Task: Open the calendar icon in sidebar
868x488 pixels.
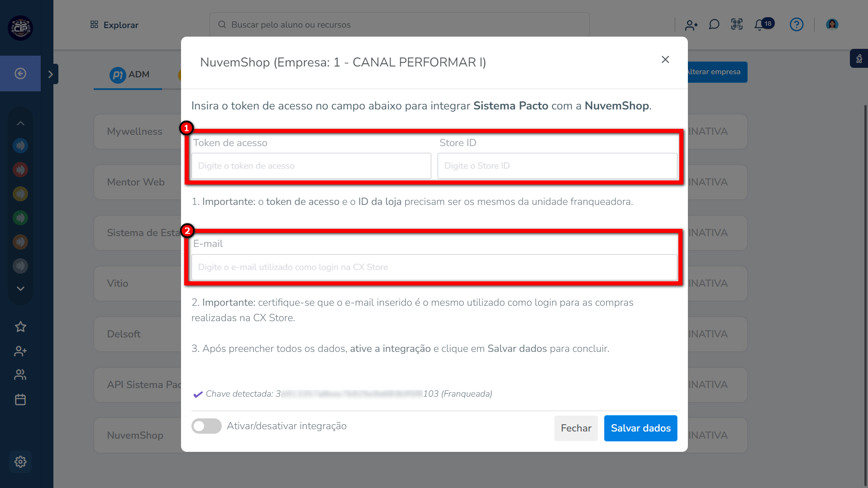Action: pyautogui.click(x=20, y=399)
